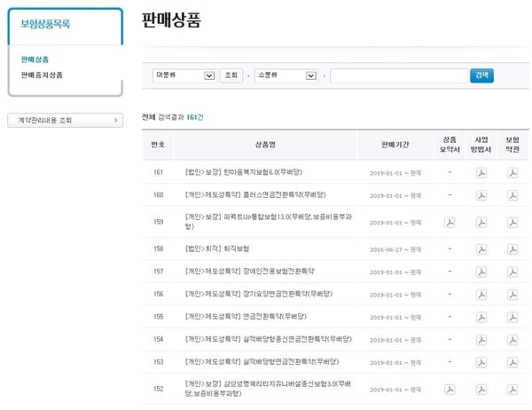This screenshot has width=532, height=410.
Task: Open 보험약관 PDF for product 156
Action: [x=512, y=295]
